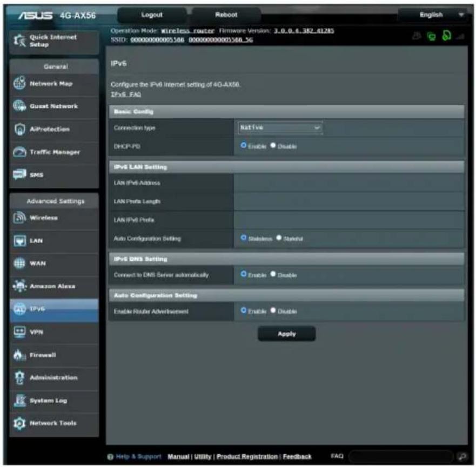476x467 pixels.
Task: Open System Log menu item
Action: [x=54, y=400]
